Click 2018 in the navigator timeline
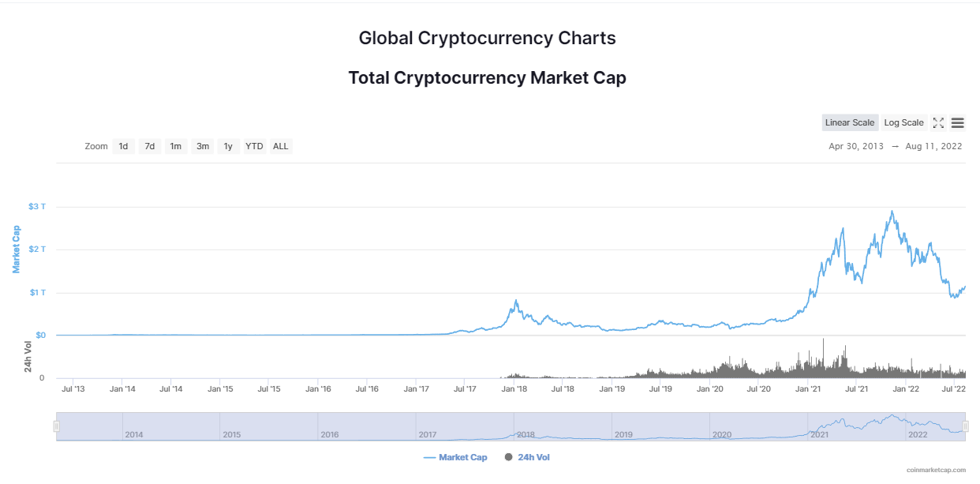 click(x=526, y=434)
